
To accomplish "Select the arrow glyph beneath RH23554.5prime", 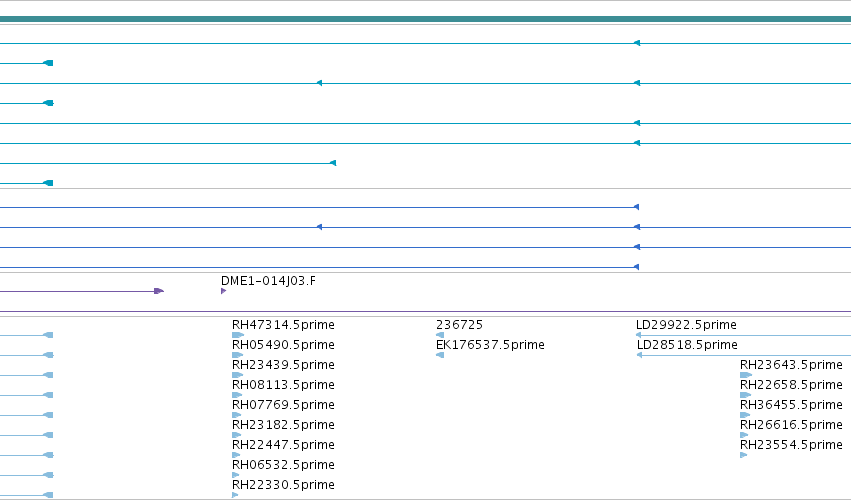I will tap(744, 455).
